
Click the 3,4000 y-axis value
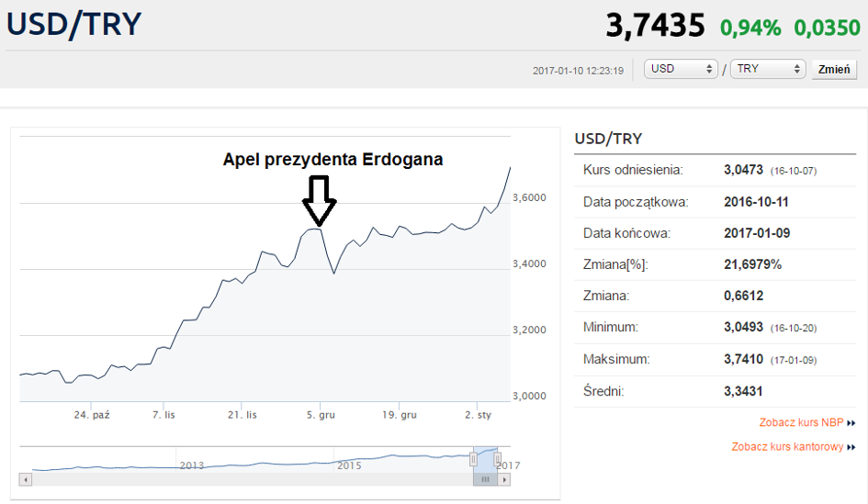point(529,263)
